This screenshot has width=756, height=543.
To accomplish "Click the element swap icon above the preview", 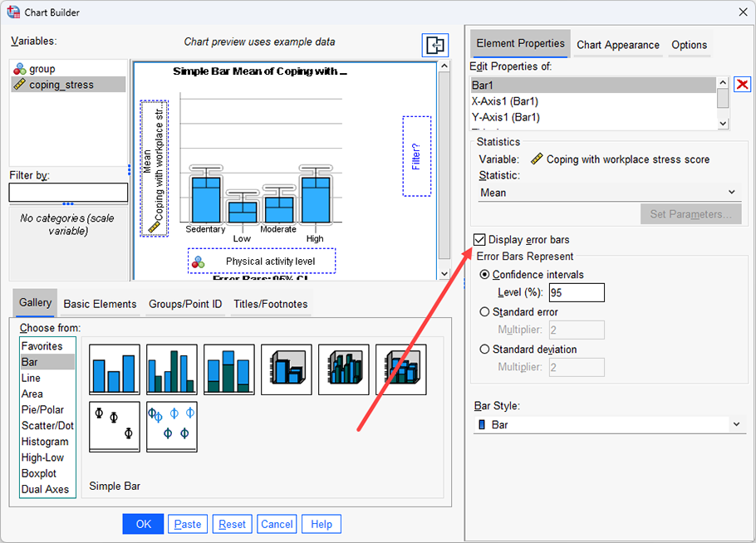I will coord(434,46).
